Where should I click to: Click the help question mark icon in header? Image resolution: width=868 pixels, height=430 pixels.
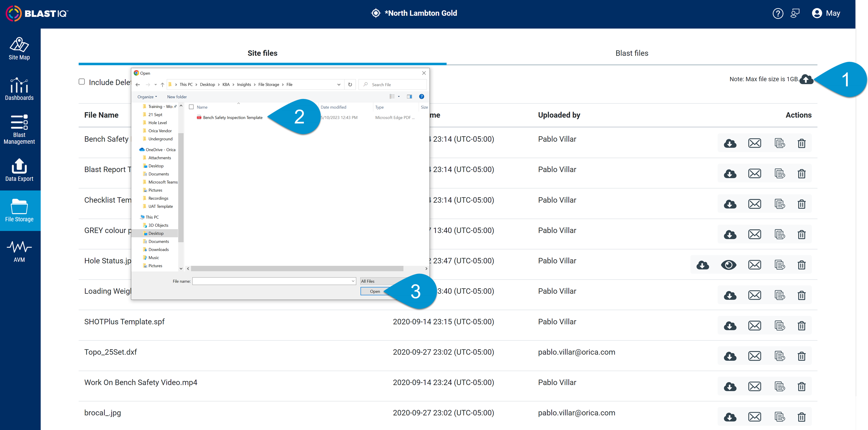[778, 13]
